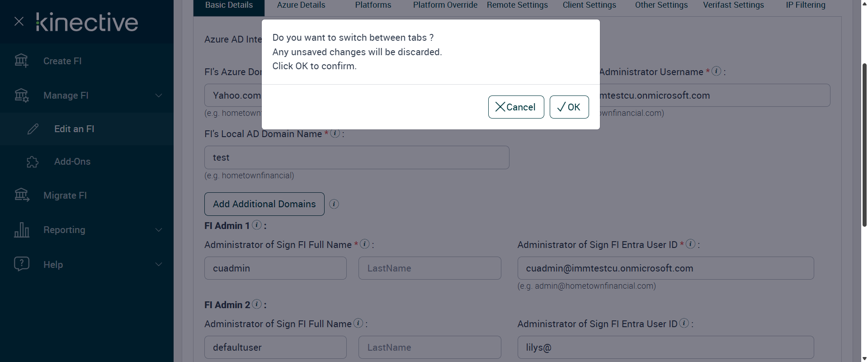Expand the Help menu chevron
Image resolution: width=868 pixels, height=362 pixels.
click(x=159, y=264)
